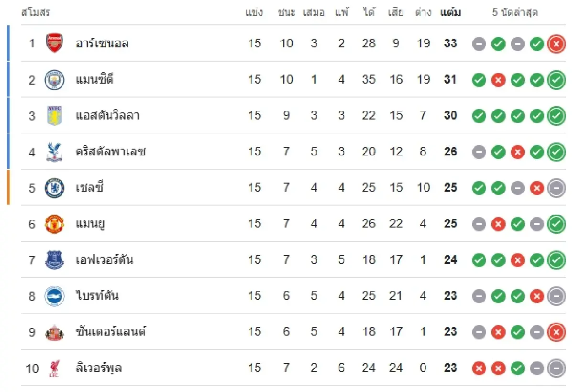Click Man City's latest match win icon
The image size is (574, 392).
[x=556, y=80]
